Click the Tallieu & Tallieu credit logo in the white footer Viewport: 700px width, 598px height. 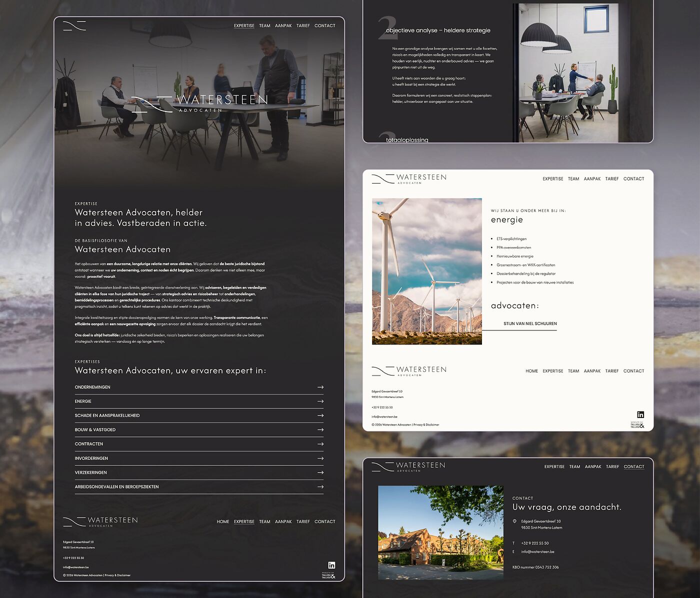click(637, 425)
